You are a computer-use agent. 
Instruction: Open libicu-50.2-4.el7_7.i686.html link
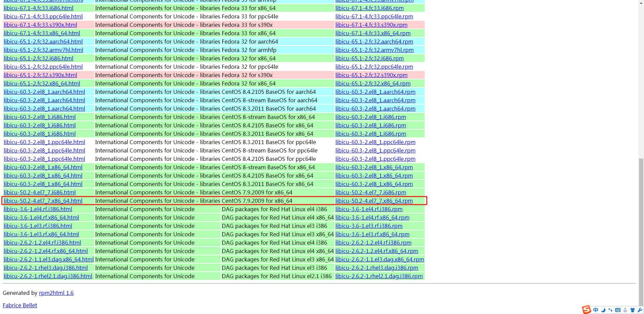pos(40,192)
